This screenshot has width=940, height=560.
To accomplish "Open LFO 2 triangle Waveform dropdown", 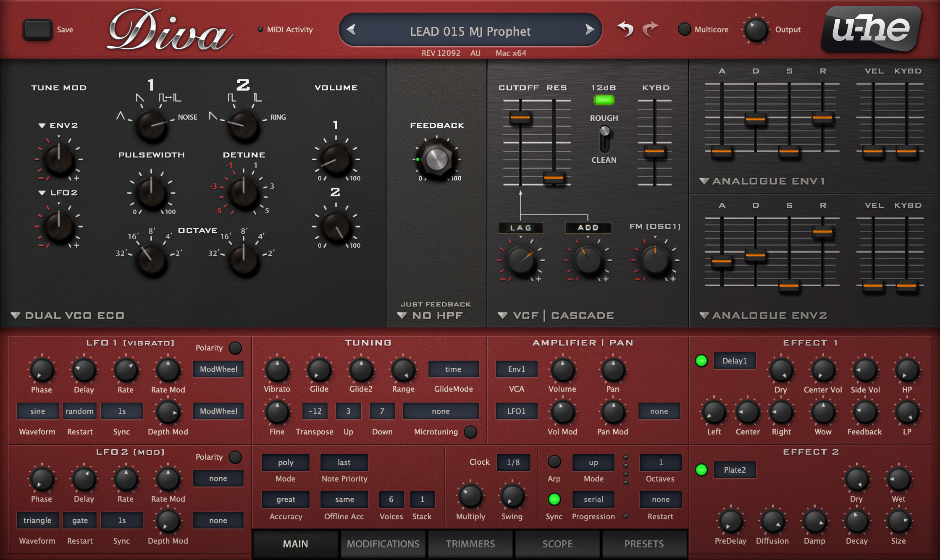I will (38, 520).
